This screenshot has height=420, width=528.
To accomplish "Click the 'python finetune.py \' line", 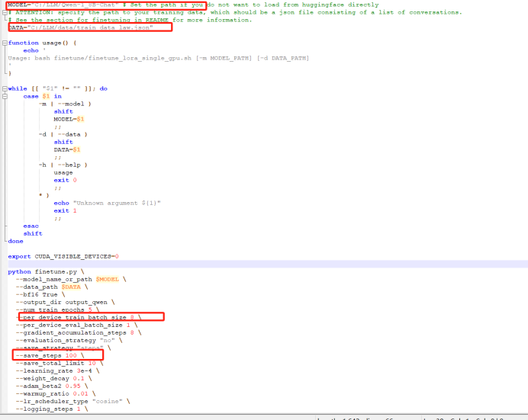I will 46,271.
